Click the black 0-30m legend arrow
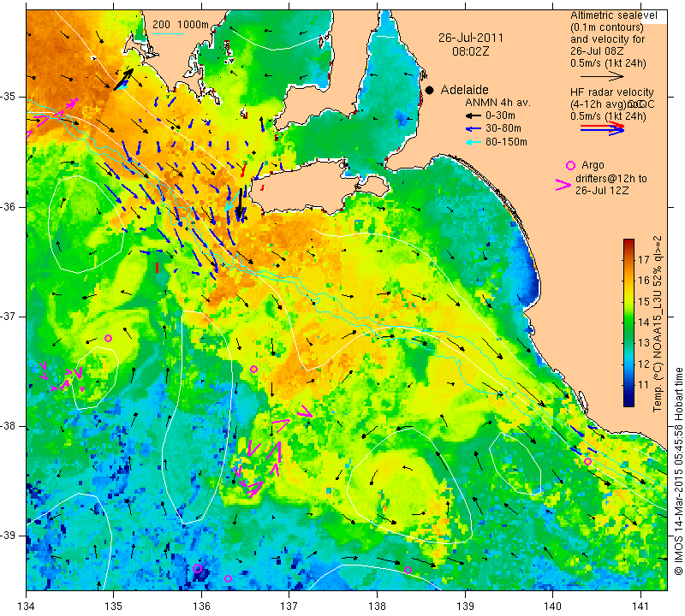Screen dimensions: 685x616 [473, 115]
